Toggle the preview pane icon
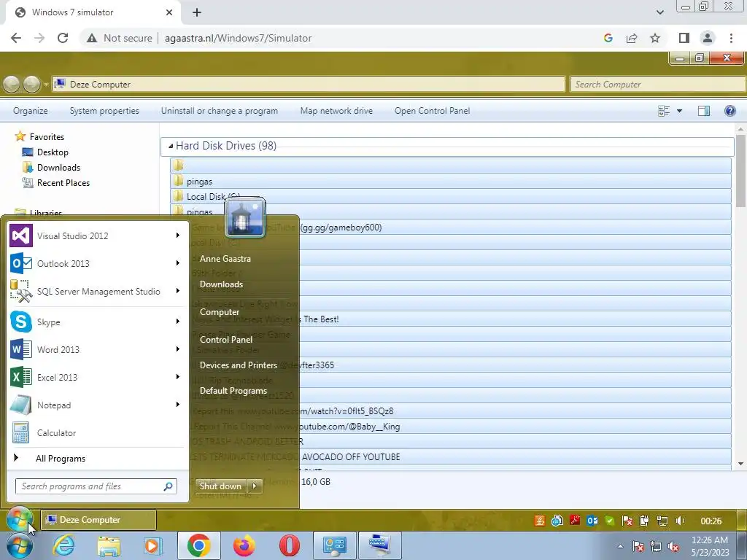Image resolution: width=747 pixels, height=560 pixels. [x=704, y=111]
